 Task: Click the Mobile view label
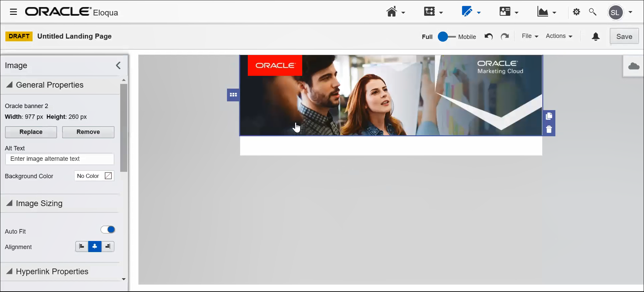[467, 37]
